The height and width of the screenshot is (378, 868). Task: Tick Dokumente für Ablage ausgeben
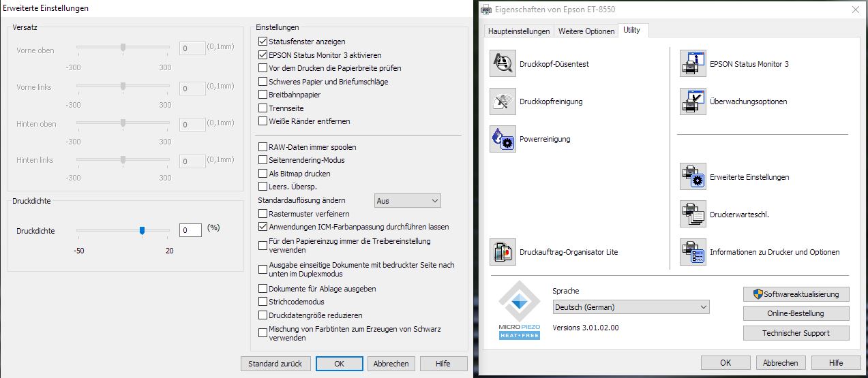coord(263,289)
